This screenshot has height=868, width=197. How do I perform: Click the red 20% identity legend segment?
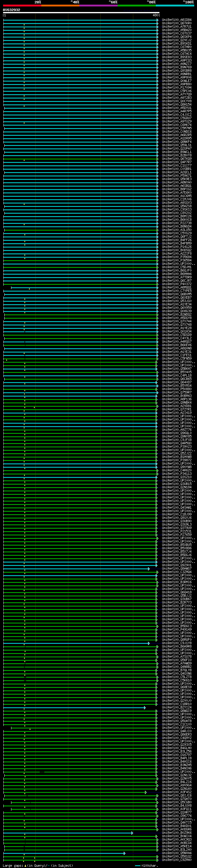(22, 6)
